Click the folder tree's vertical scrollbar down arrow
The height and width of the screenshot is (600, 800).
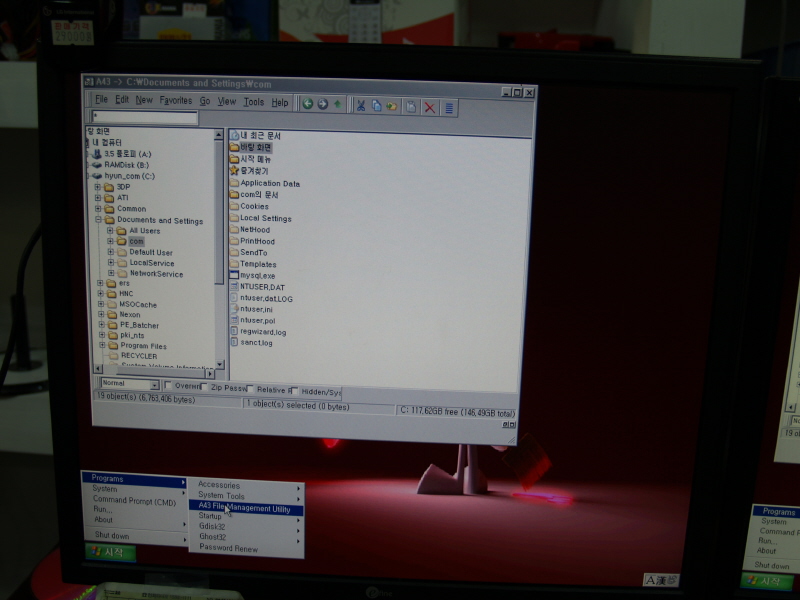[220, 364]
